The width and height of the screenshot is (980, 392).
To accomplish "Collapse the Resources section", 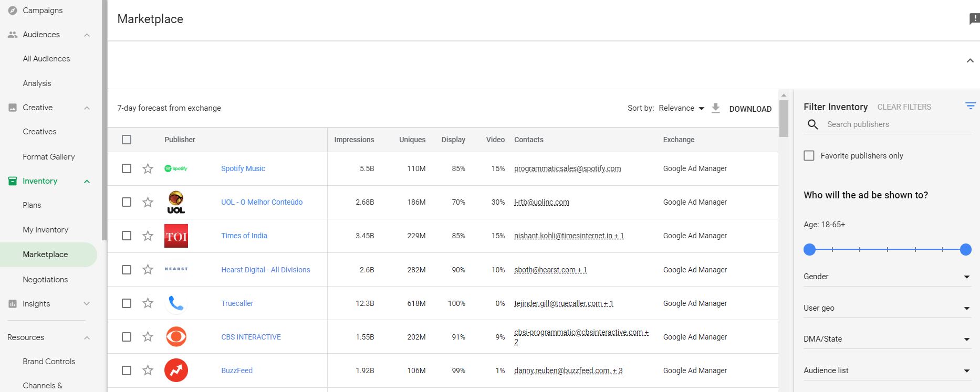I will (87, 338).
